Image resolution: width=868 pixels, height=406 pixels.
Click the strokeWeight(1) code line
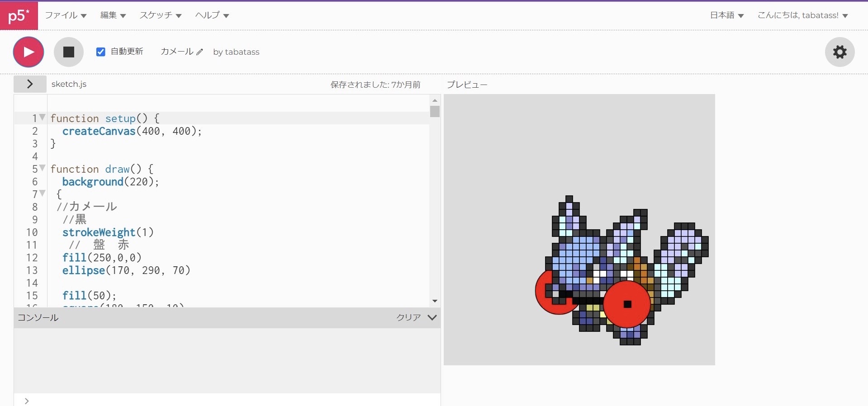[x=108, y=232]
